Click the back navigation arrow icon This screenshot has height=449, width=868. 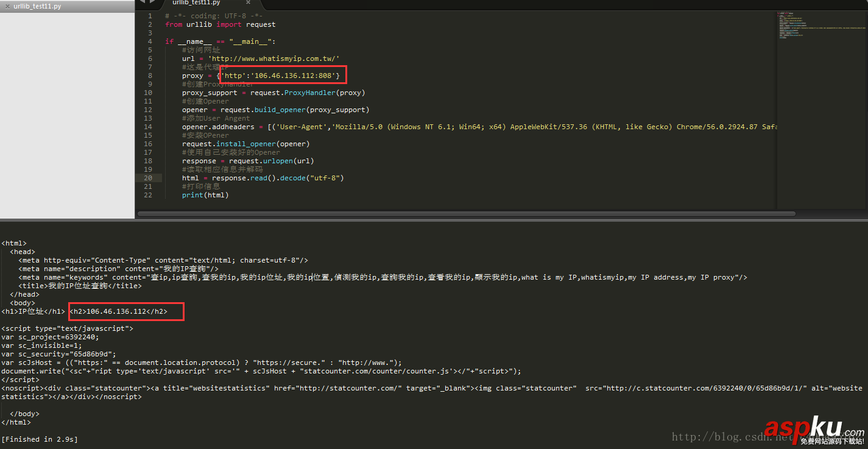tap(141, 2)
